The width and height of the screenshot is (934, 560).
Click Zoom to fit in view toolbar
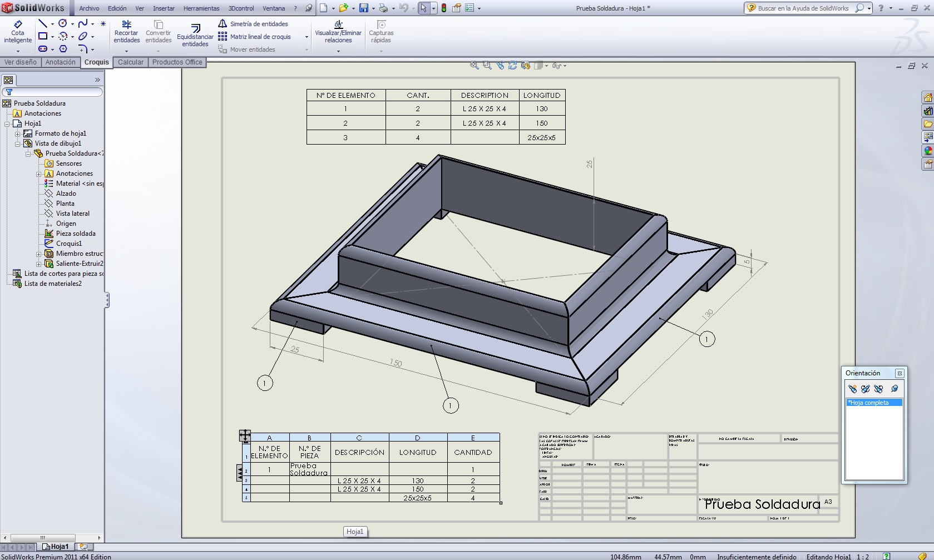coord(475,66)
